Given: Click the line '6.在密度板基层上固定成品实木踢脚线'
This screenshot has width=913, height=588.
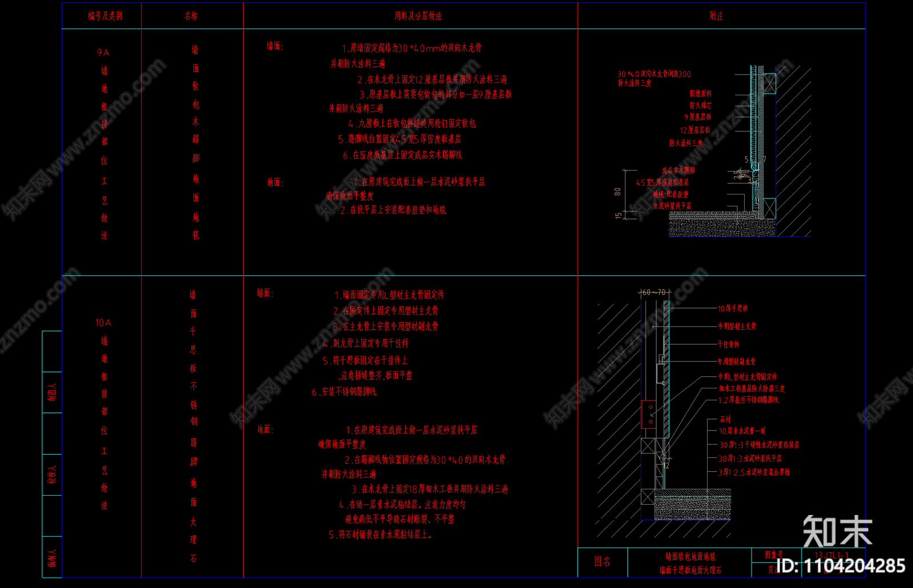Looking at the screenshot, I should (402, 155).
